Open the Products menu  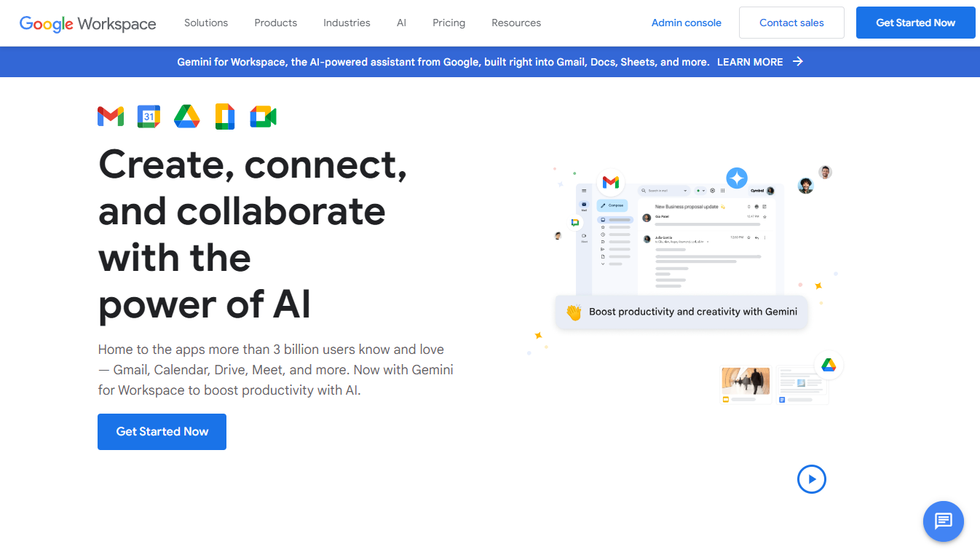[x=276, y=23]
